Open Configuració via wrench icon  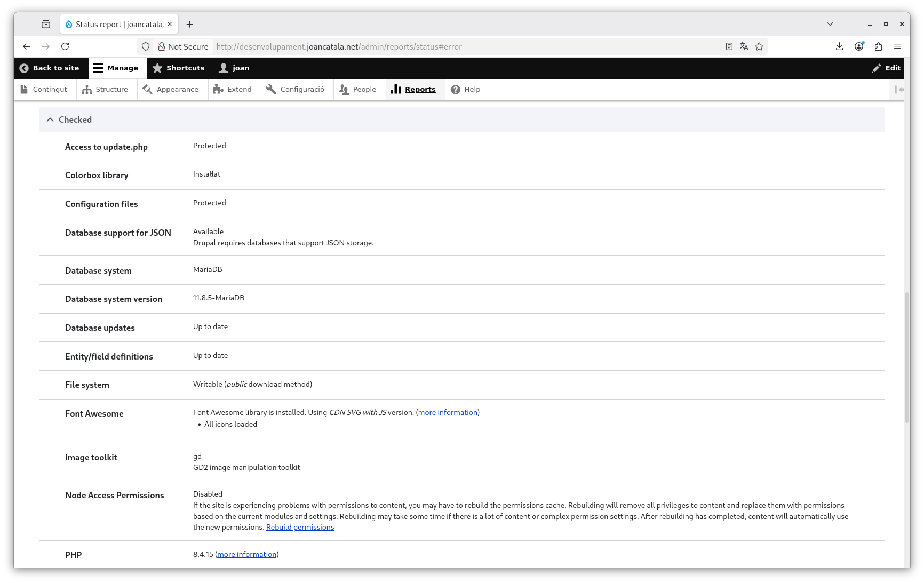pyautogui.click(x=270, y=89)
